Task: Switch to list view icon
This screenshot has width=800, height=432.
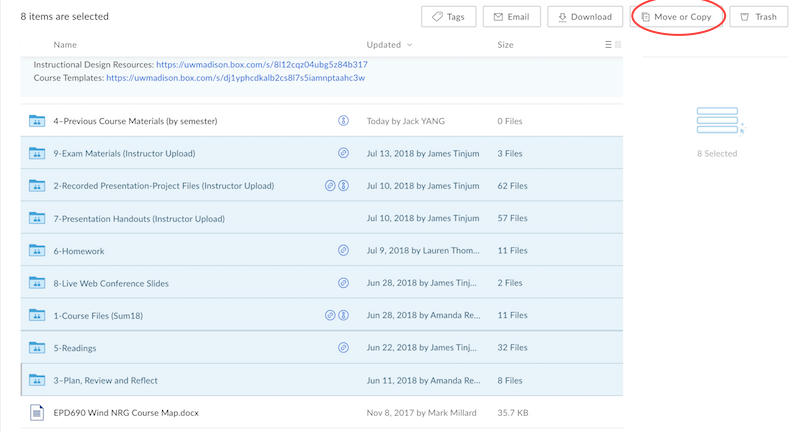Action: 608,45
